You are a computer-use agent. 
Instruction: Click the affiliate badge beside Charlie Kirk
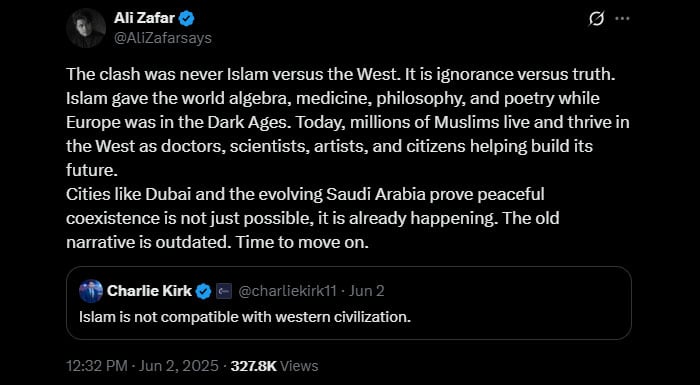tap(224, 292)
